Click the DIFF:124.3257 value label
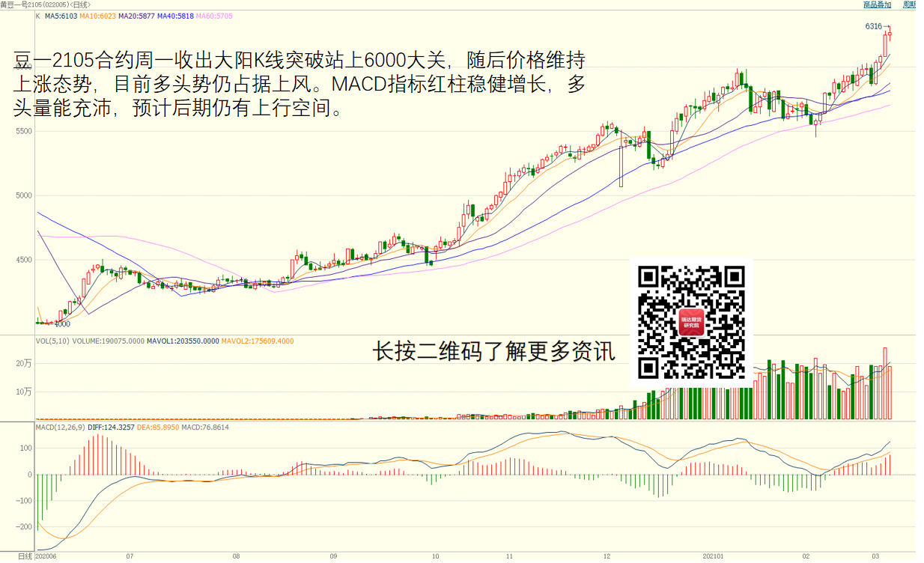Viewport: 924px width, 563px height. pyautogui.click(x=111, y=427)
